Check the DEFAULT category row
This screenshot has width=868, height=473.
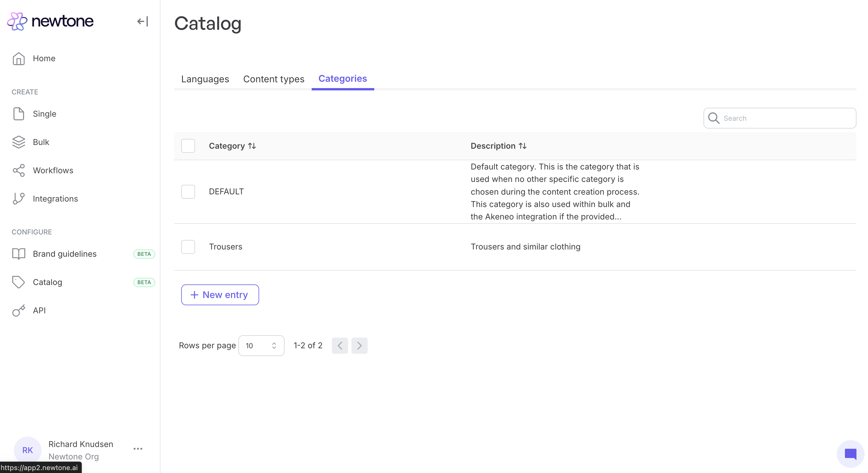coord(188,192)
